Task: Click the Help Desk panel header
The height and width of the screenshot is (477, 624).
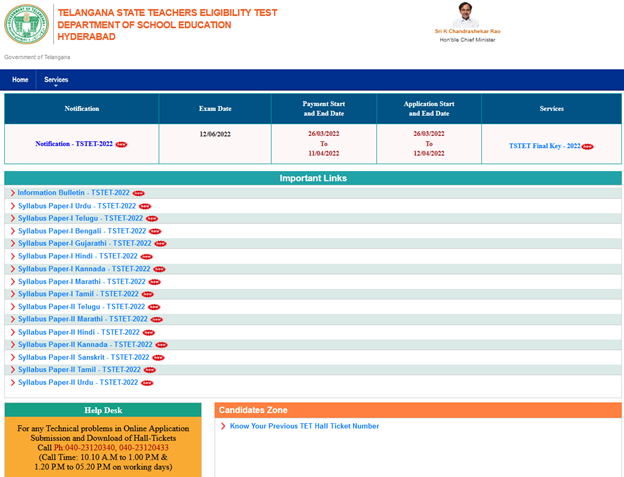Action: 103,410
